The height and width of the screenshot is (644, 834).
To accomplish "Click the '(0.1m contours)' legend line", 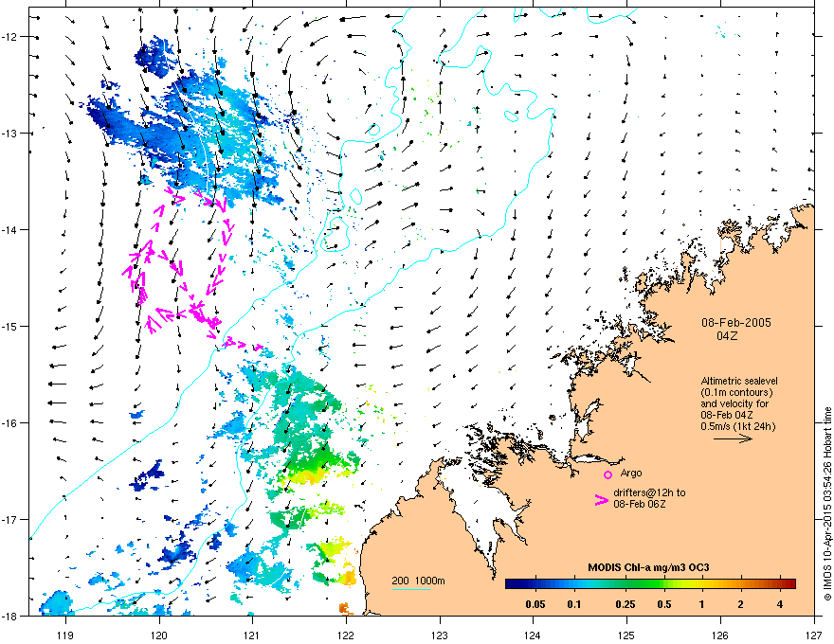I will pyautogui.click(x=736, y=392).
